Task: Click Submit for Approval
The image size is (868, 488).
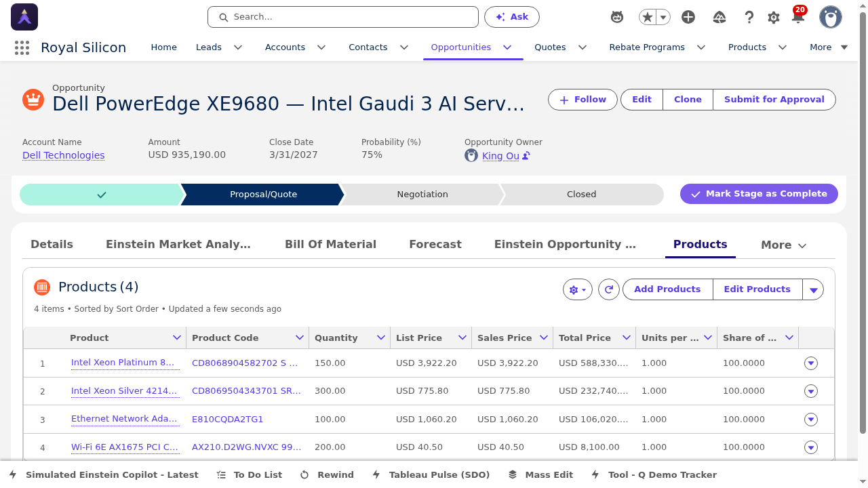Action: point(774,100)
